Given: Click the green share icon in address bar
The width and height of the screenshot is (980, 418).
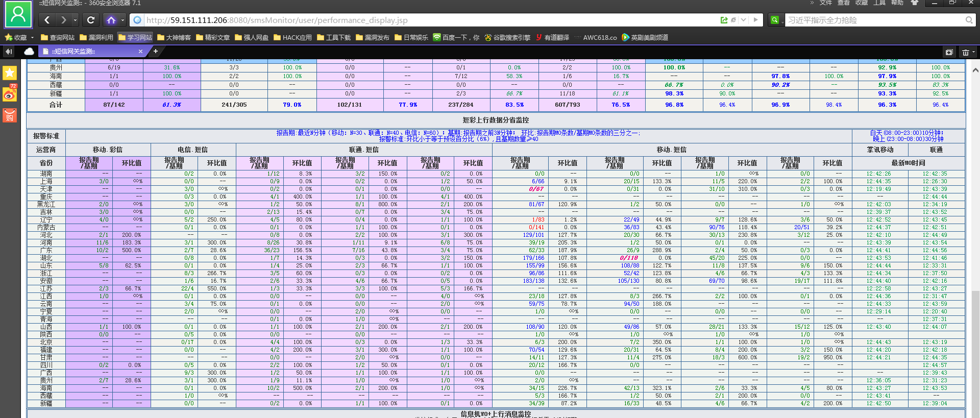Looking at the screenshot, I should tap(724, 20).
